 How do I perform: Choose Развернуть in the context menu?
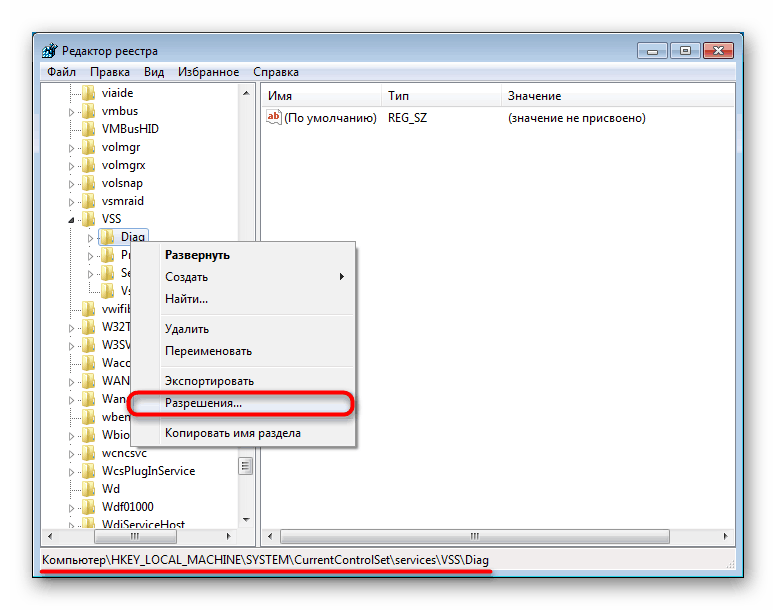point(242,255)
